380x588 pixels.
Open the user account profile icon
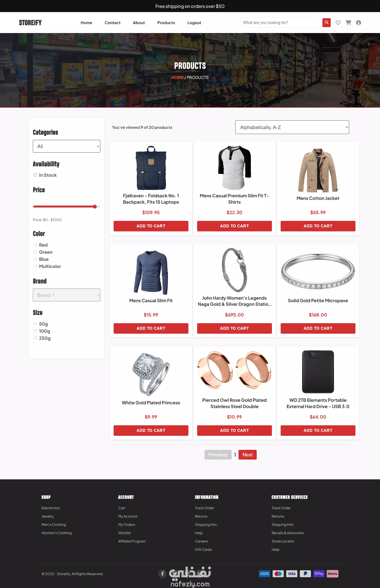pos(359,23)
